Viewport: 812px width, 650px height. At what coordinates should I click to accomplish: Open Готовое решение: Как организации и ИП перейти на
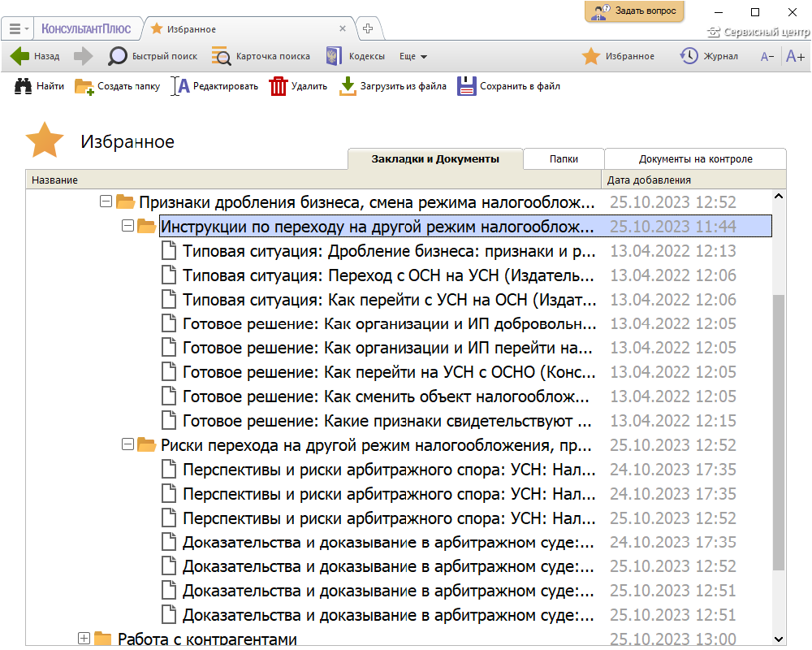tap(387, 348)
